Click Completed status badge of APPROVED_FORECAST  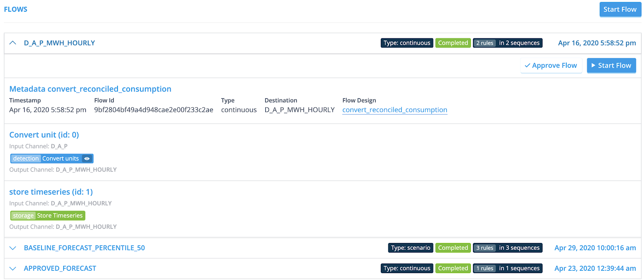coord(453,268)
